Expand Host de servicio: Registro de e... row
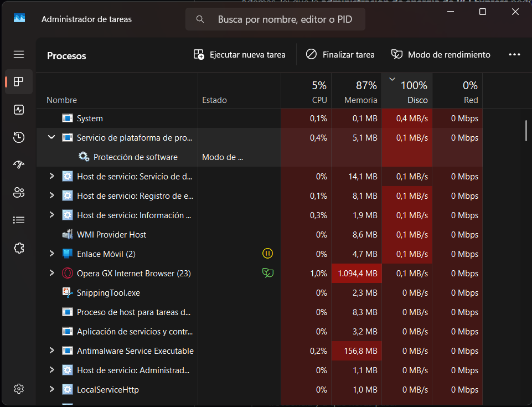Screen dimensions: 532x407 (51, 195)
